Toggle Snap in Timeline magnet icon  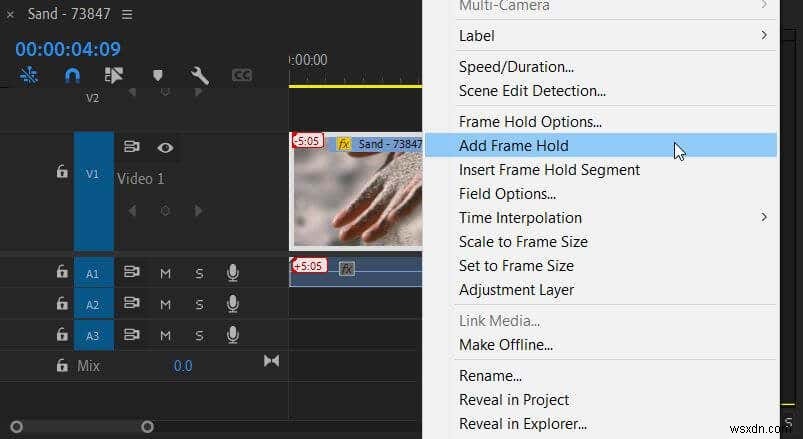(x=72, y=75)
